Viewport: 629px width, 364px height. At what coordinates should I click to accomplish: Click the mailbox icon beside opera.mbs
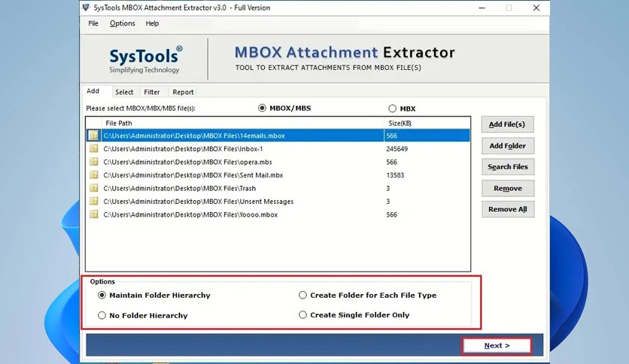point(94,162)
